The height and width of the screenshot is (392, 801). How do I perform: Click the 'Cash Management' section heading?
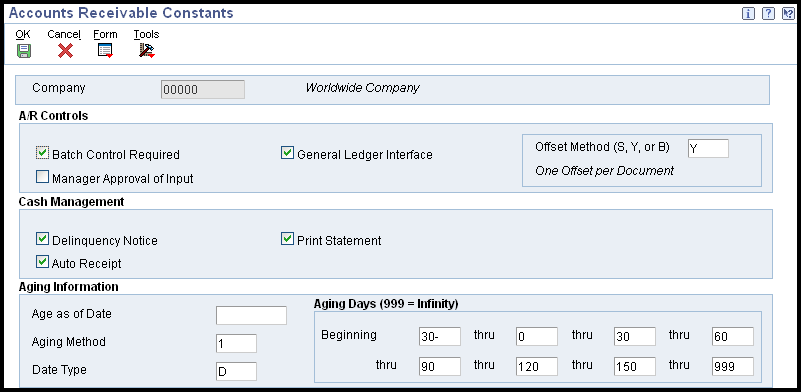pos(71,202)
